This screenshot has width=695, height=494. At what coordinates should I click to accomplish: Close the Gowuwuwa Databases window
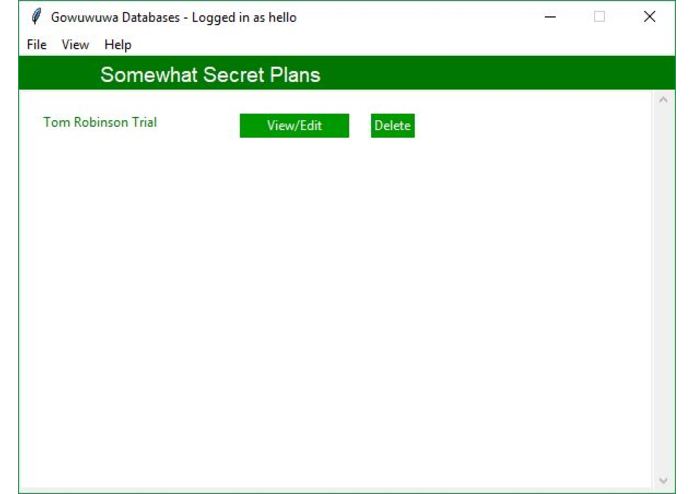coord(649,17)
